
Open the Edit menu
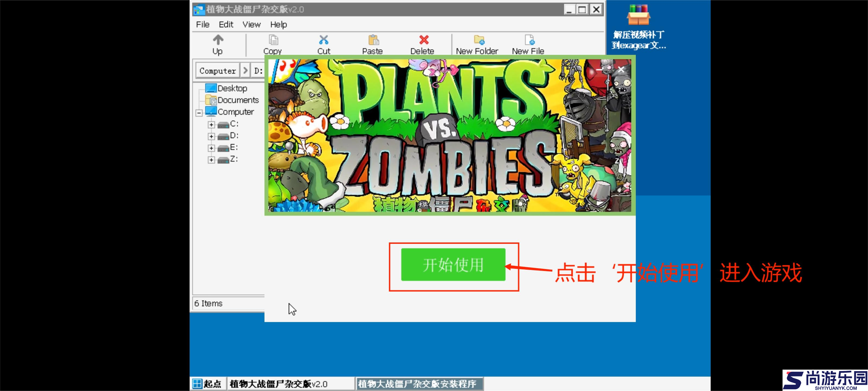(x=226, y=25)
